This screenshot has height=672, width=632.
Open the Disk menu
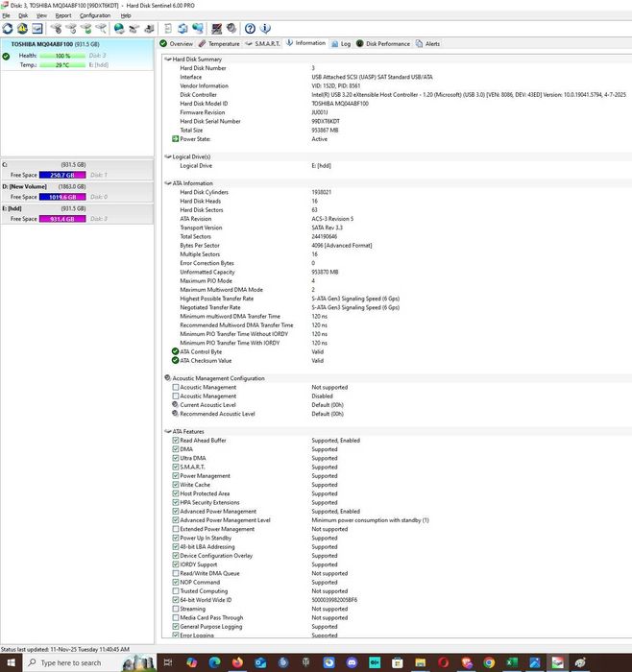tap(23, 15)
